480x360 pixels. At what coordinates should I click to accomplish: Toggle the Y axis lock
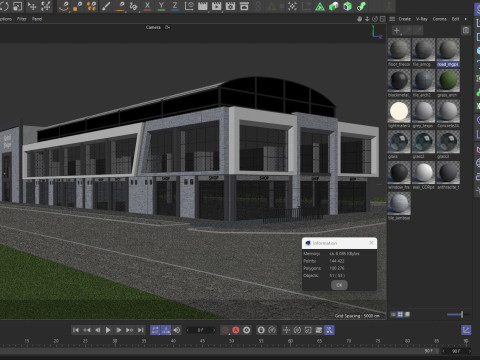161,6
